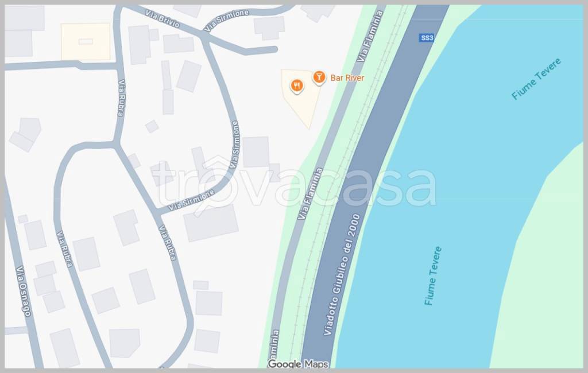Viewport: 588px width, 373px height.
Task: Click the Via Rubra label on right loop
Action: [x=167, y=243]
